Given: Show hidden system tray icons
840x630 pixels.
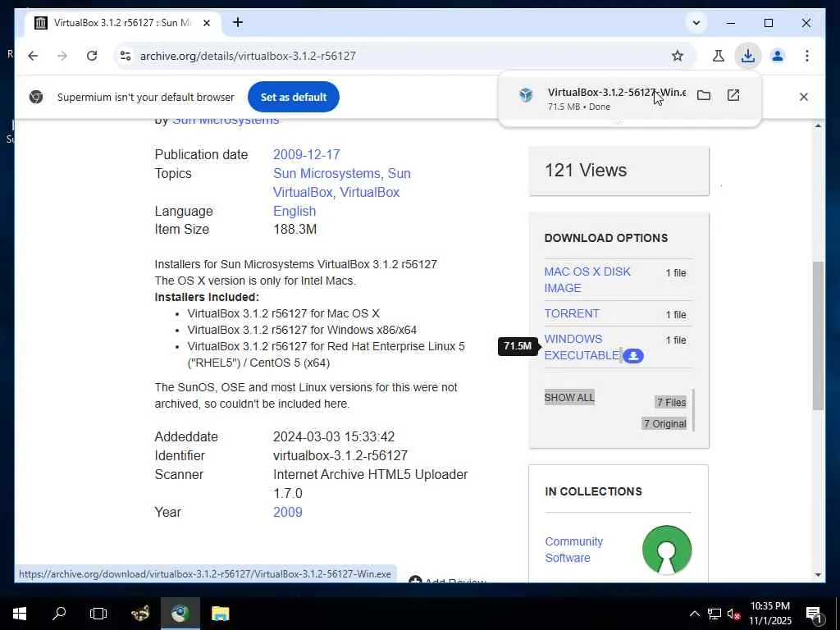Looking at the screenshot, I should pyautogui.click(x=694, y=614).
